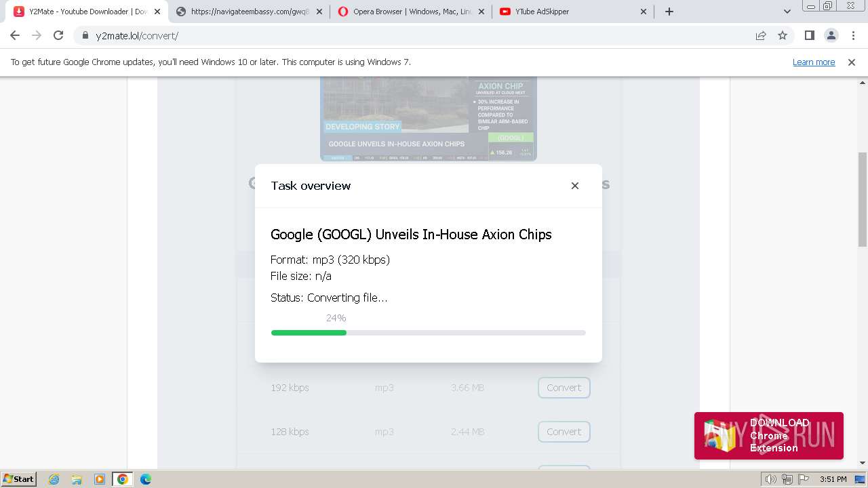Close the navigateembassy tab
The image size is (868, 488).
(x=319, y=12)
